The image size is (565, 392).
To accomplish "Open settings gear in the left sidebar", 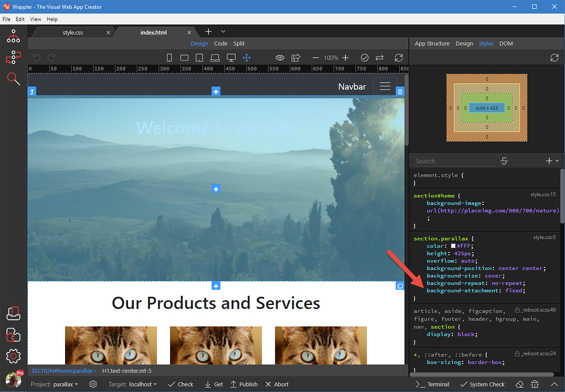I will tap(13, 356).
